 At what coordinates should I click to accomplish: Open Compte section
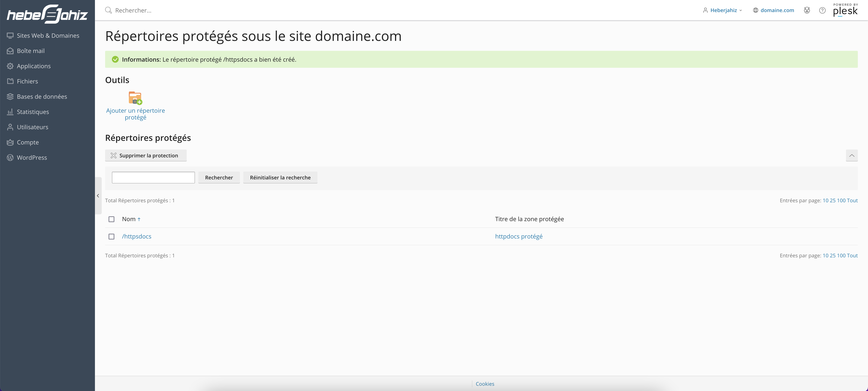click(28, 143)
